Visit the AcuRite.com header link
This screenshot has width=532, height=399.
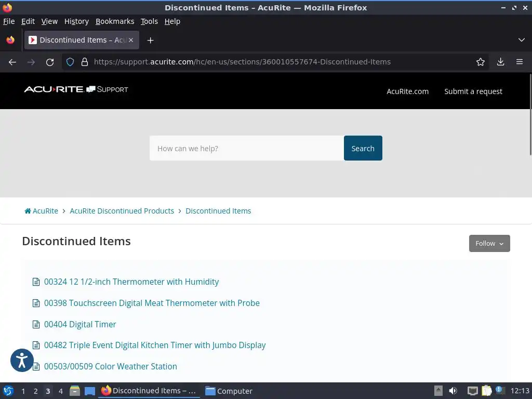point(407,91)
